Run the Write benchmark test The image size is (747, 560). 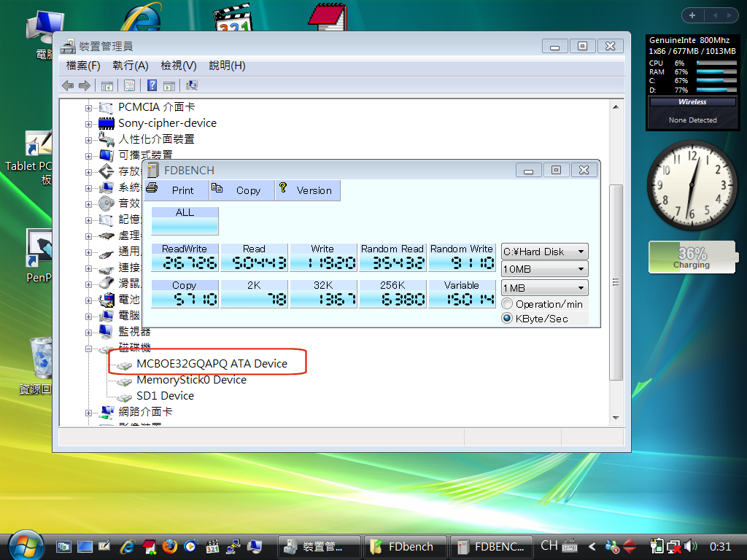[x=323, y=257]
